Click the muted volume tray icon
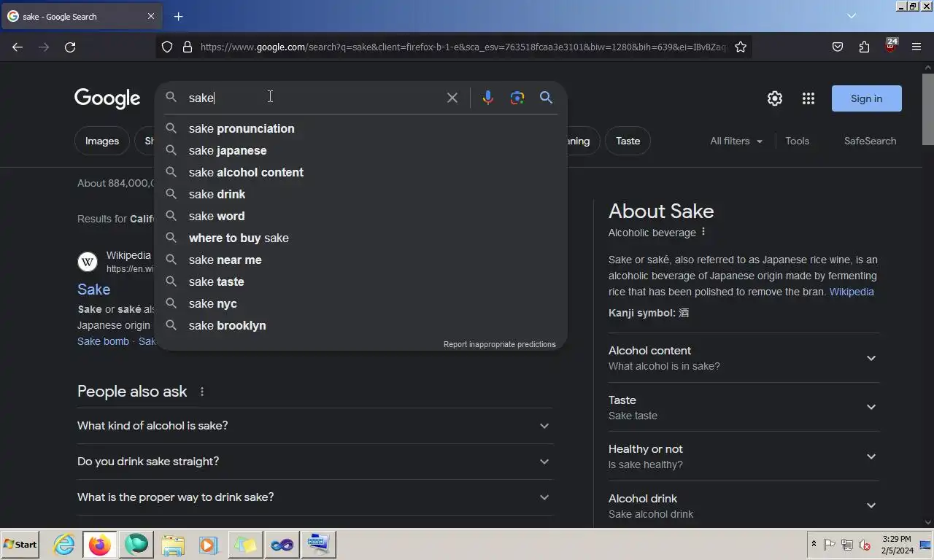Viewport: 934px width, 560px height. click(865, 545)
